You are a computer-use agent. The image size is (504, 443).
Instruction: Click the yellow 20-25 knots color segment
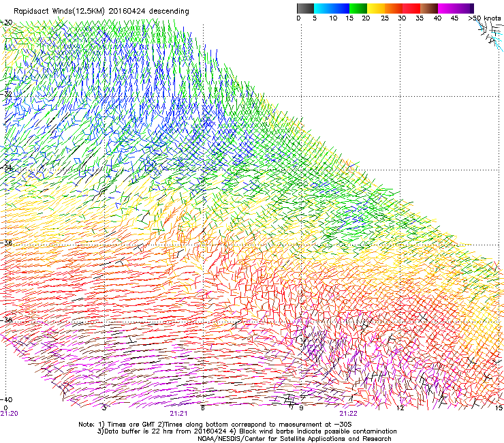[x=376, y=8]
